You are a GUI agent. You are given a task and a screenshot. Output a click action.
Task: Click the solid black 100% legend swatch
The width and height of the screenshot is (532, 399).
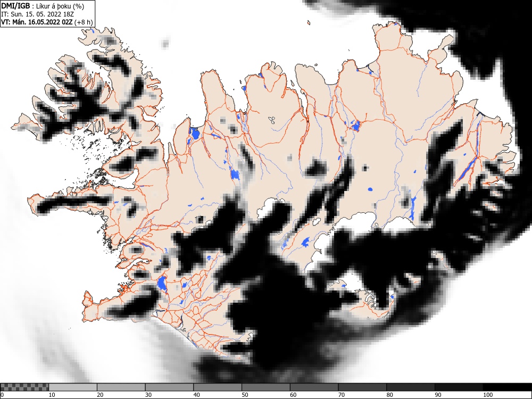coord(507,387)
